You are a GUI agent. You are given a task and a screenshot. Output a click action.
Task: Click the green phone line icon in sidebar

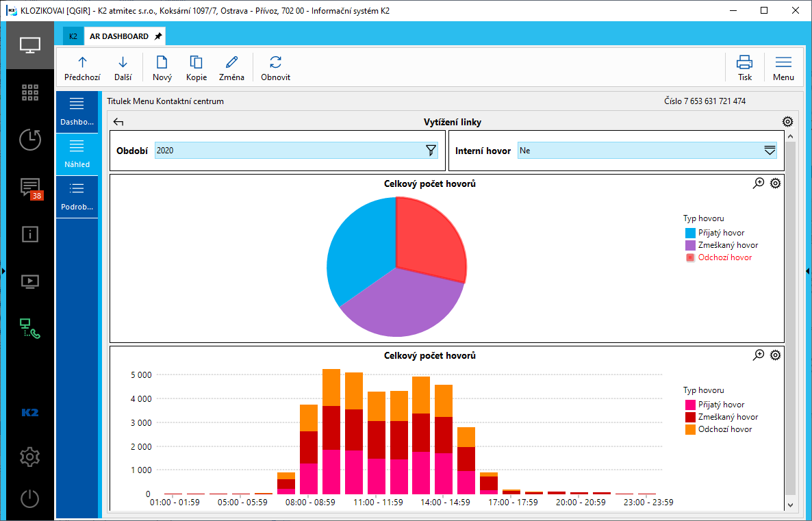pyautogui.click(x=30, y=329)
